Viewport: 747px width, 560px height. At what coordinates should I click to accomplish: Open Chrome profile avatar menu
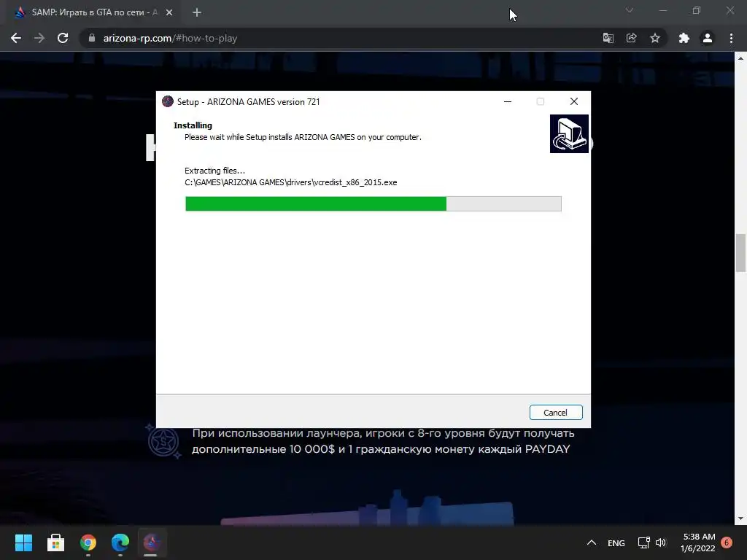(x=708, y=38)
